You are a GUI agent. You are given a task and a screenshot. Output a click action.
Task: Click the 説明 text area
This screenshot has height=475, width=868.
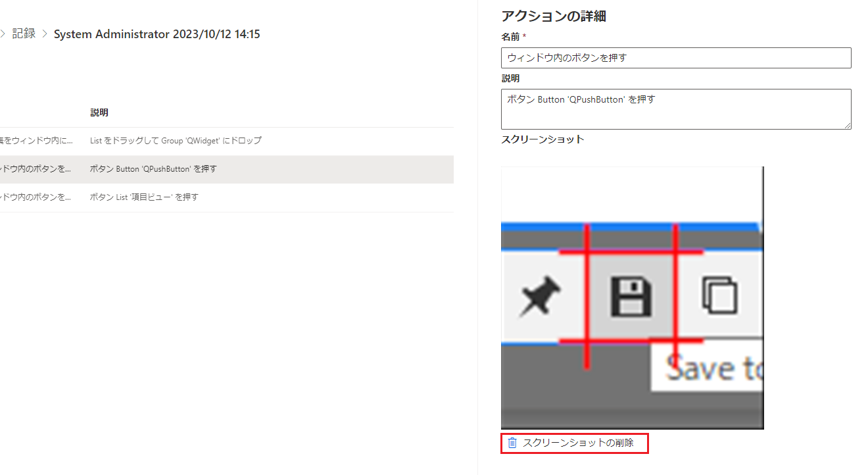[676, 109]
